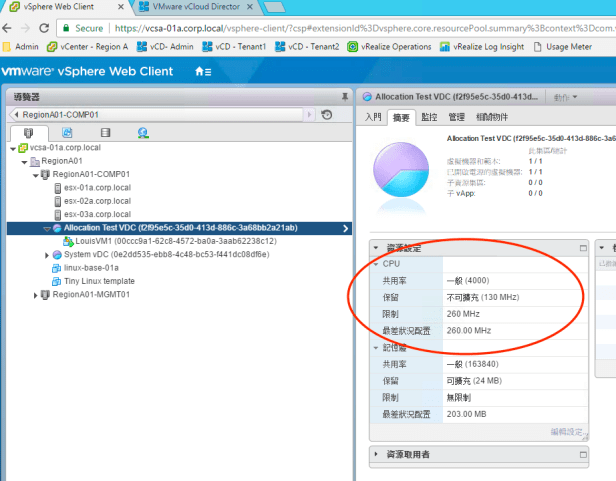Expand the System vDC resource pool
The width and height of the screenshot is (616, 481).
(x=46, y=255)
